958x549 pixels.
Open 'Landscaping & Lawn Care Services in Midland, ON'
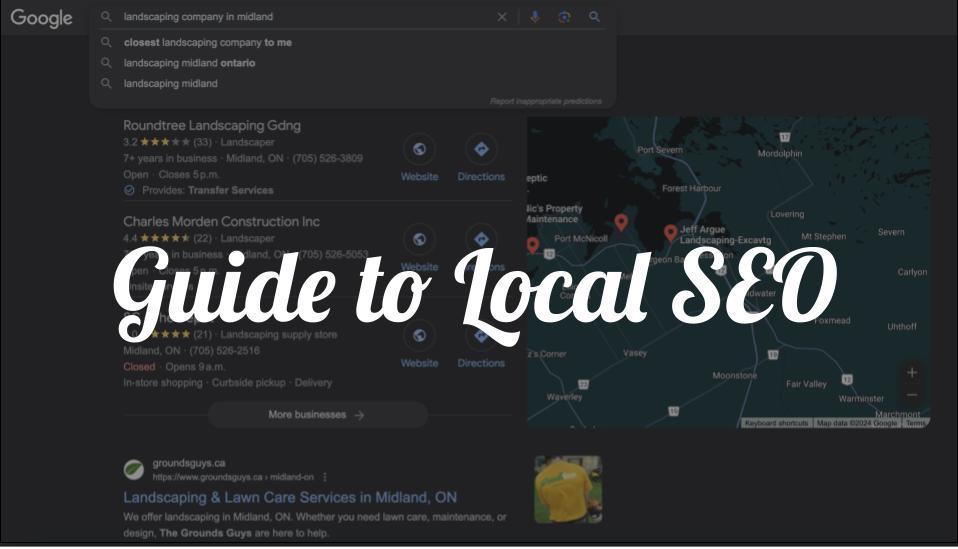(290, 498)
